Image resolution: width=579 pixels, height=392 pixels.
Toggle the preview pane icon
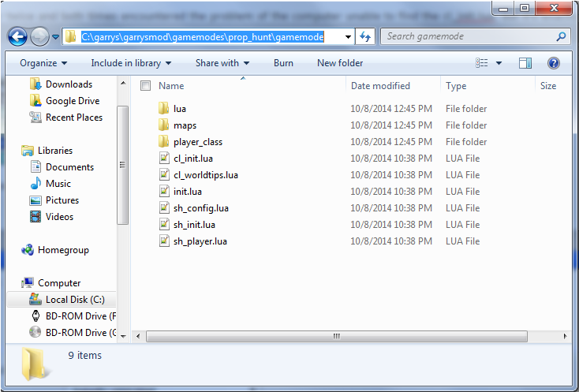(x=525, y=63)
